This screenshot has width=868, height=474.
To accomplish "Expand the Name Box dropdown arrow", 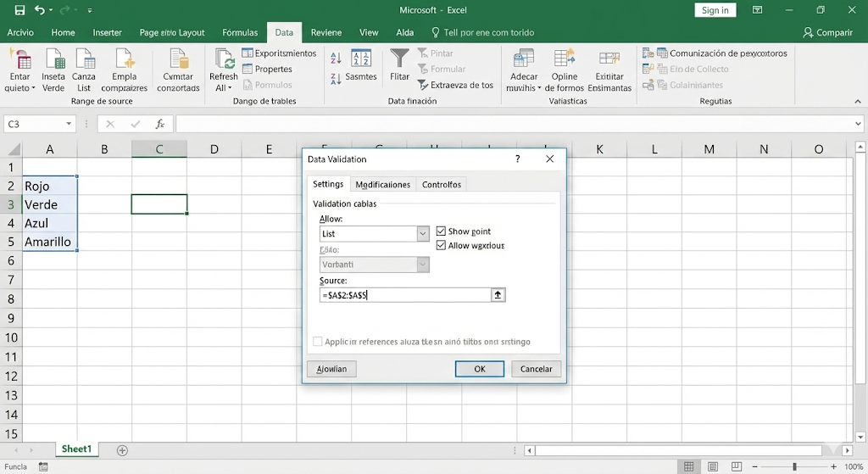I will [x=68, y=124].
